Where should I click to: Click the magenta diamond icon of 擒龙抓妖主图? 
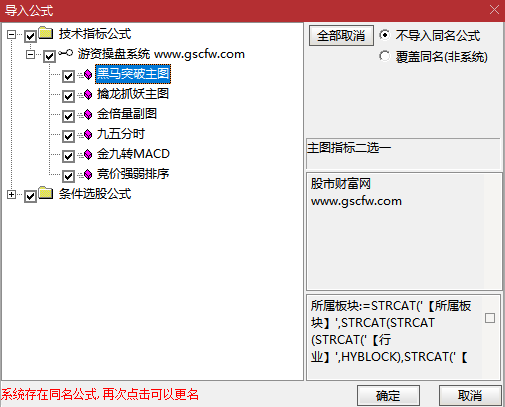click(x=88, y=94)
